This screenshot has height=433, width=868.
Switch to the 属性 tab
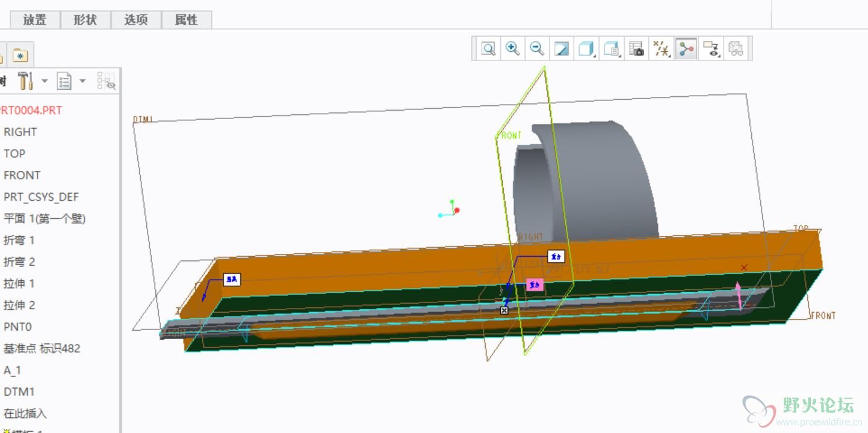pos(187,20)
